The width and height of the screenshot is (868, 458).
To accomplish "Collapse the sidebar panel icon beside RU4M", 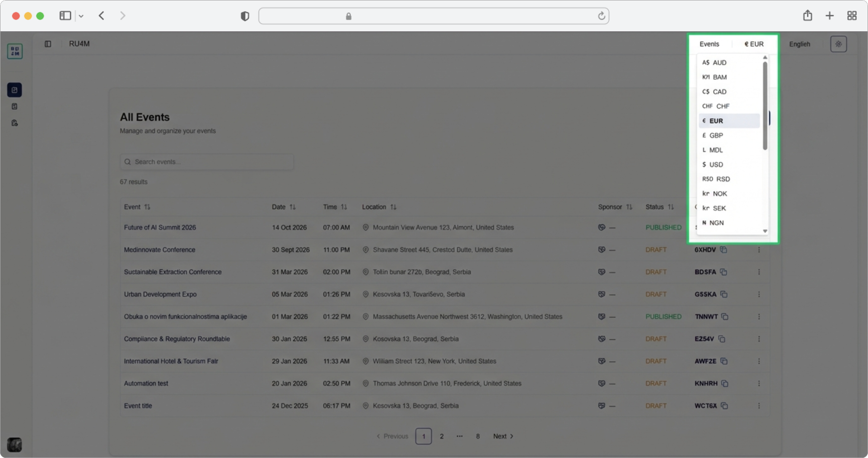I will [x=48, y=44].
